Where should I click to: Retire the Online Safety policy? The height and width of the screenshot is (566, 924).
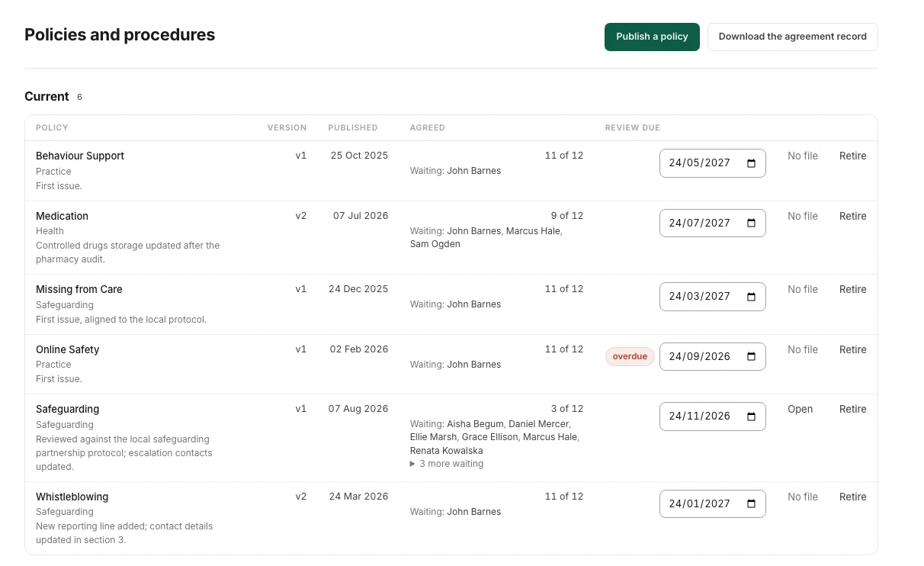tap(852, 349)
